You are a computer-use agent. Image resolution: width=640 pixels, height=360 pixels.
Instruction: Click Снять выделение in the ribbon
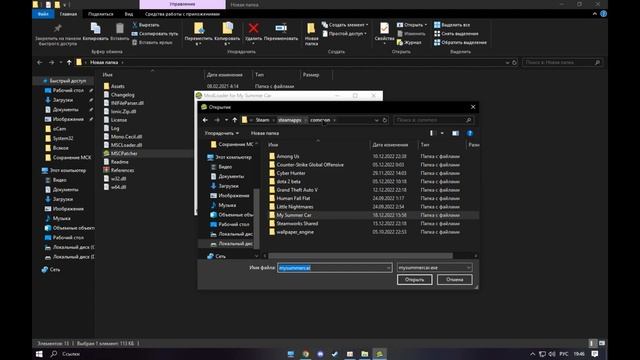[456, 34]
